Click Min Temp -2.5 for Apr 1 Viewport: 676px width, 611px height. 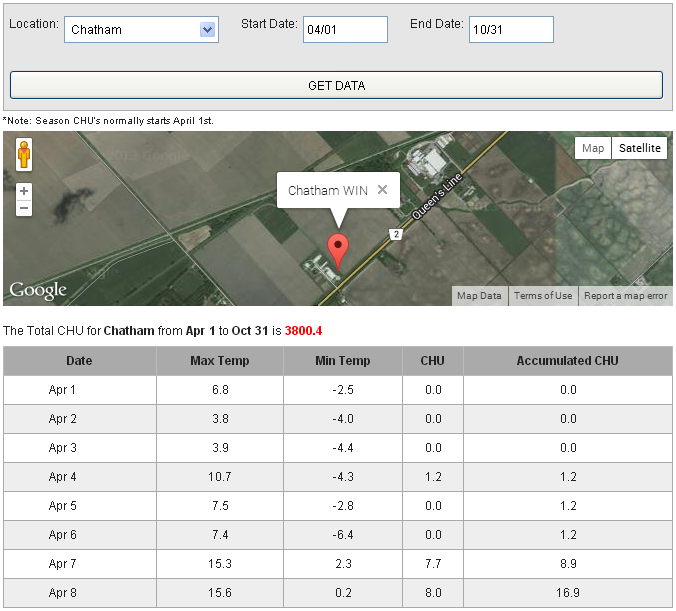point(343,390)
